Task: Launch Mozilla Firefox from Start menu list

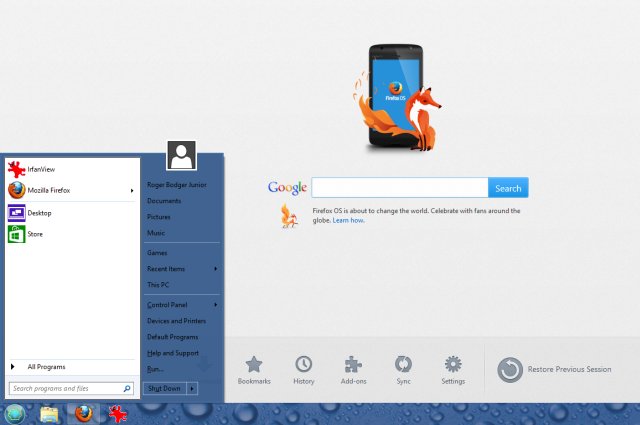Action: [72, 190]
